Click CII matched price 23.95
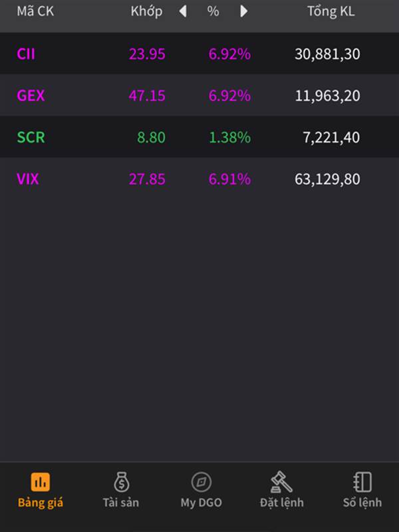This screenshot has width=399, height=532. click(x=147, y=54)
